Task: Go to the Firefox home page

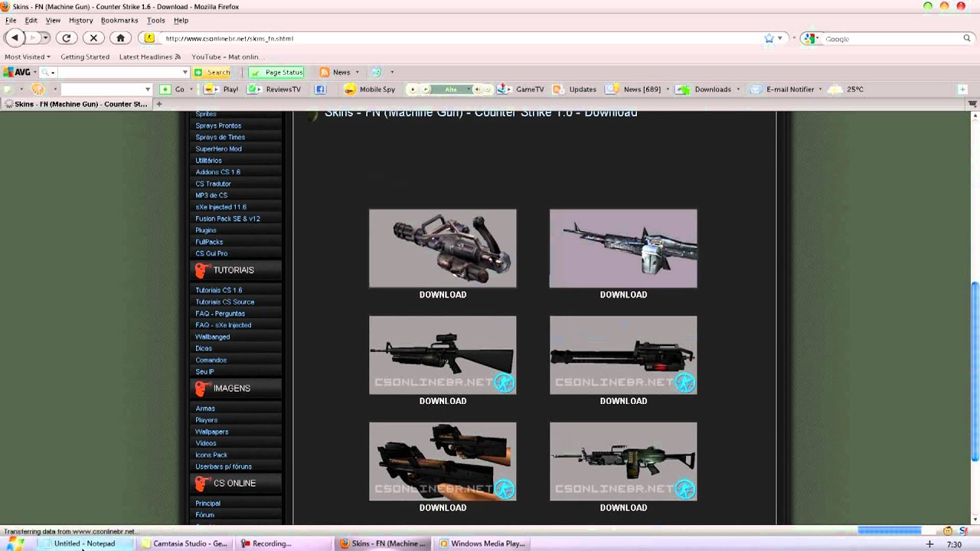Action: pos(120,37)
